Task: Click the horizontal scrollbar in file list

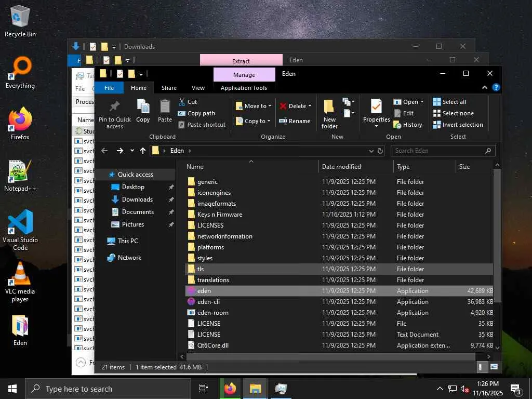Action: [x=331, y=356]
